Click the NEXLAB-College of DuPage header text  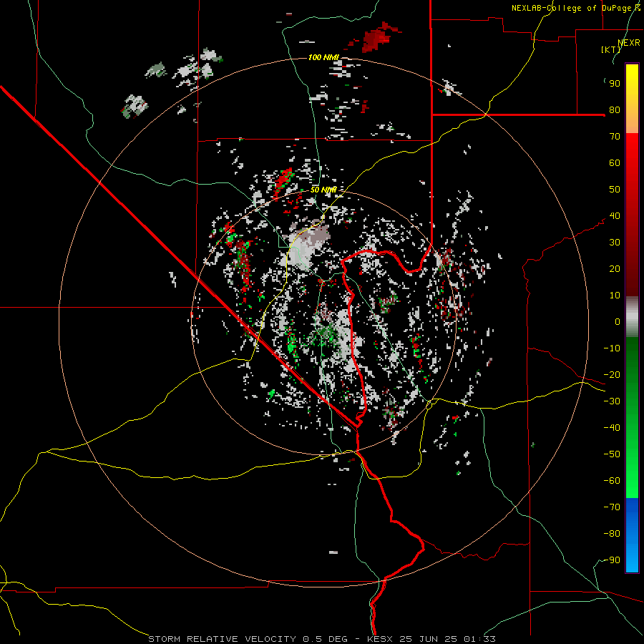coord(576,8)
